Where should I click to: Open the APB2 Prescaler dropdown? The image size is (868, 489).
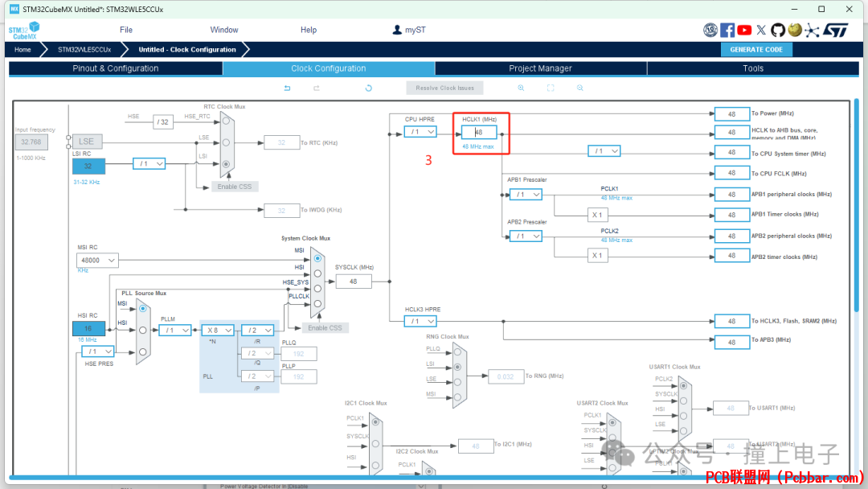[526, 236]
